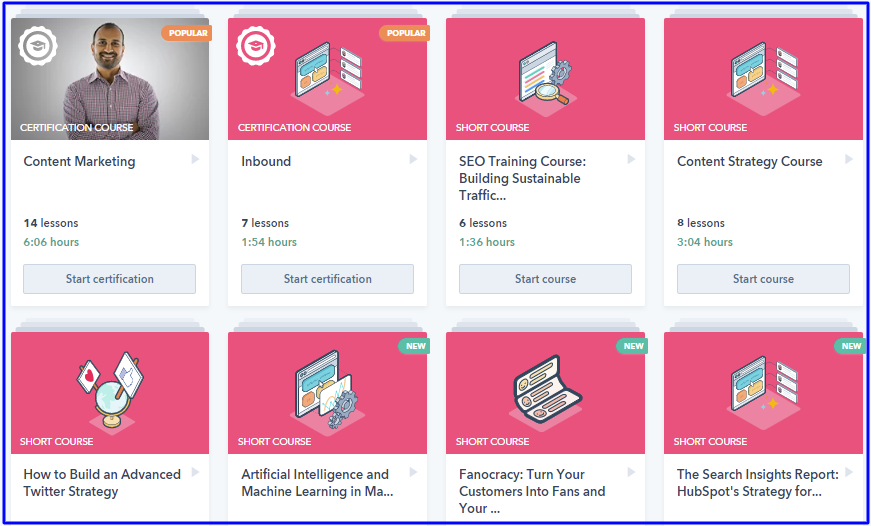Expand the SEO Training Course arrow

point(631,159)
